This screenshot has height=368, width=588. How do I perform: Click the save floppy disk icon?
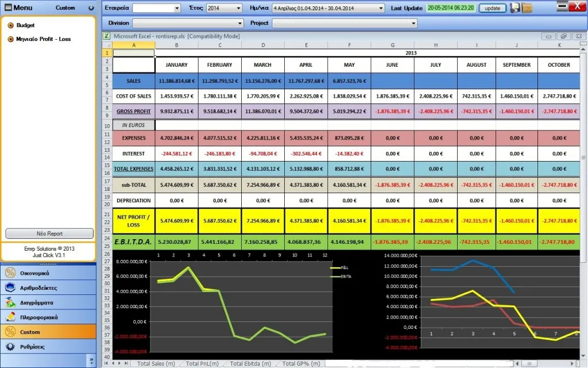[x=515, y=7]
